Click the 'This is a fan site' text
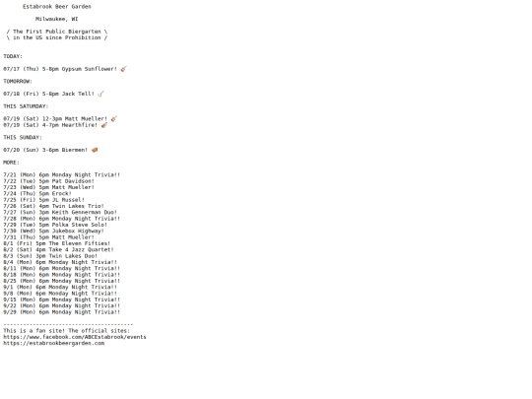532x399 pixels. pyautogui.click(x=33, y=331)
